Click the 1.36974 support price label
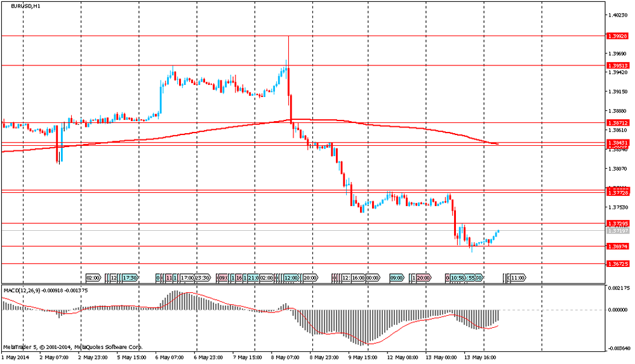The image size is (635, 364). [617, 246]
